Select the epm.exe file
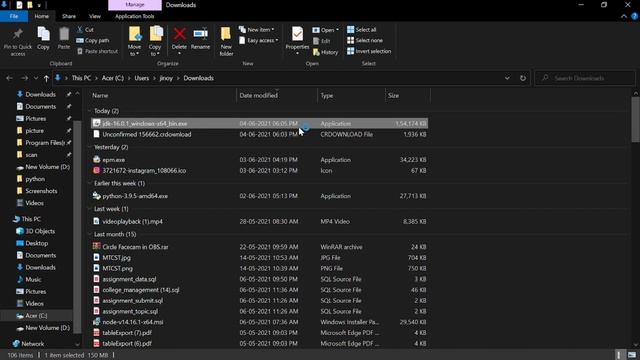Screen dimensions: 640x360 [x=259, y=160]
